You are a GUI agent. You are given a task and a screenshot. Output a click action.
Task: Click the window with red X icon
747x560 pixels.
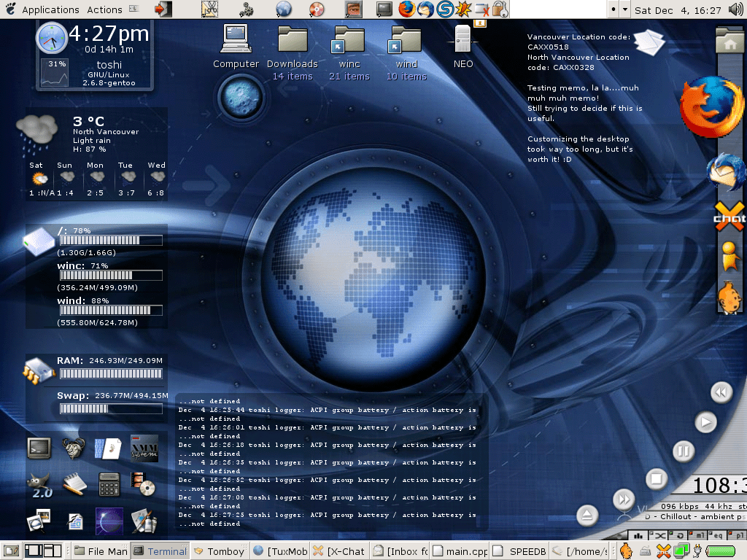click(x=482, y=9)
